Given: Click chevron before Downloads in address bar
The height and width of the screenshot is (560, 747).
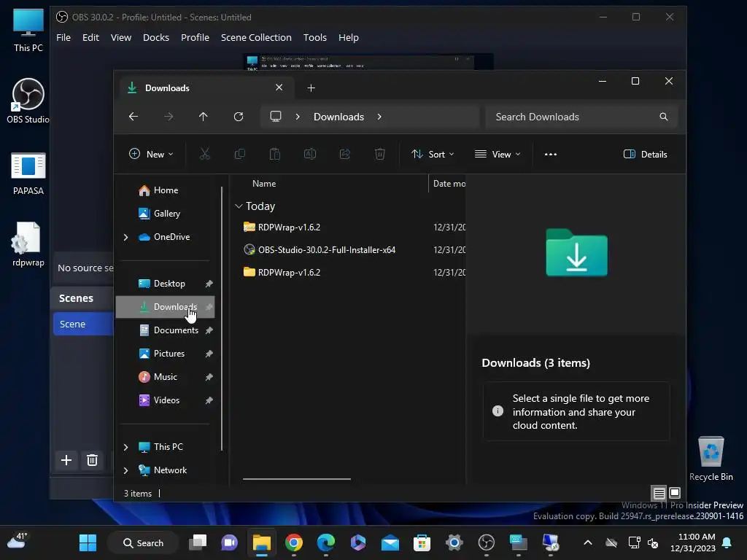Looking at the screenshot, I should [x=298, y=117].
